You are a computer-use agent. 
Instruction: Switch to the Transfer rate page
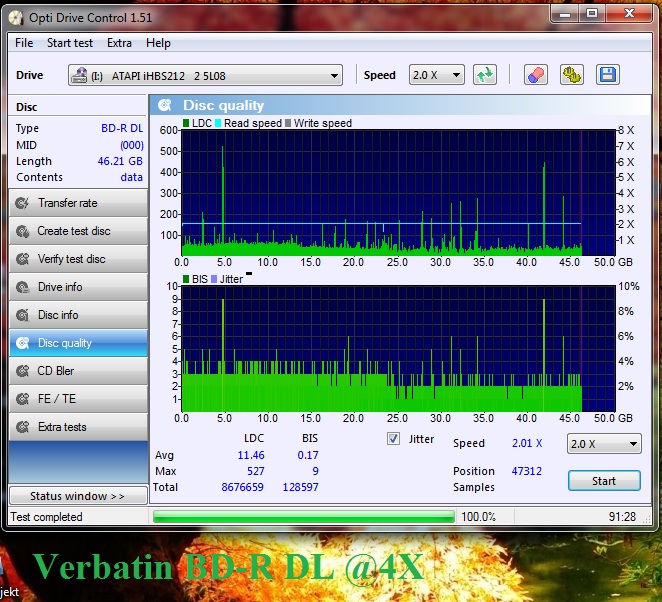(78, 203)
